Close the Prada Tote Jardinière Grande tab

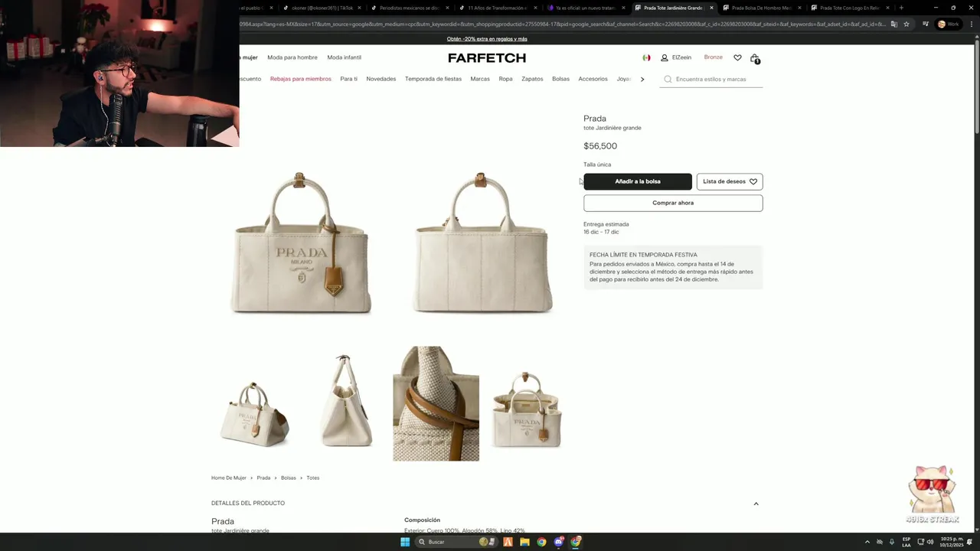[x=711, y=8]
